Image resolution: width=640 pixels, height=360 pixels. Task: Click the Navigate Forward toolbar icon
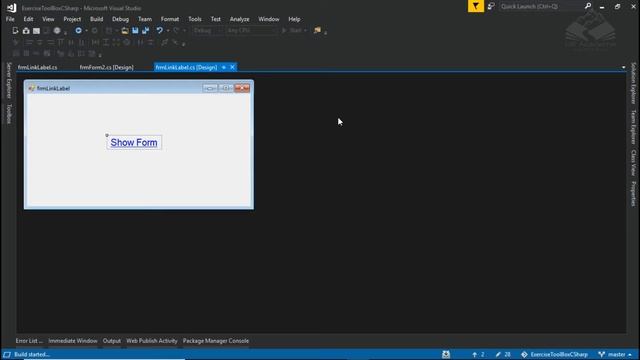94,31
